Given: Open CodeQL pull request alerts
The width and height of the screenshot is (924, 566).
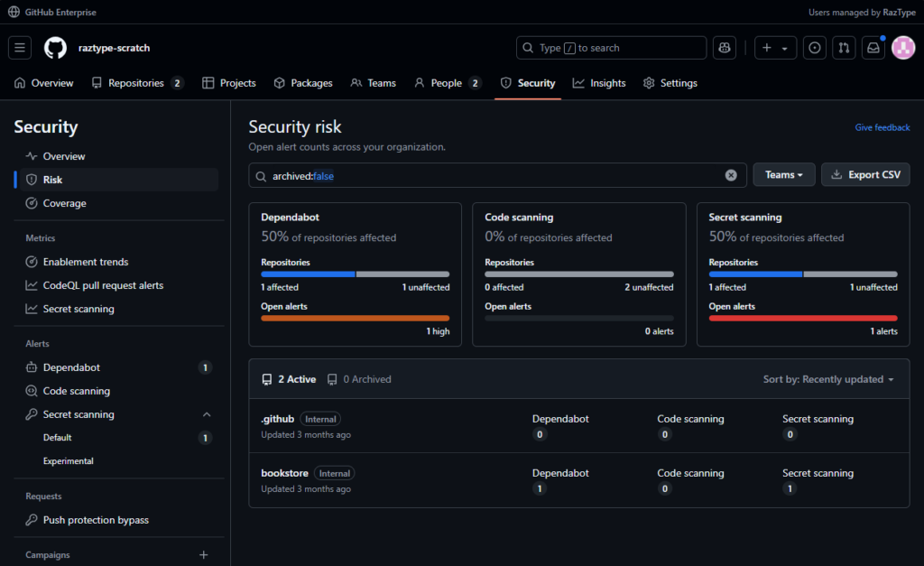Looking at the screenshot, I should pyautogui.click(x=102, y=284).
